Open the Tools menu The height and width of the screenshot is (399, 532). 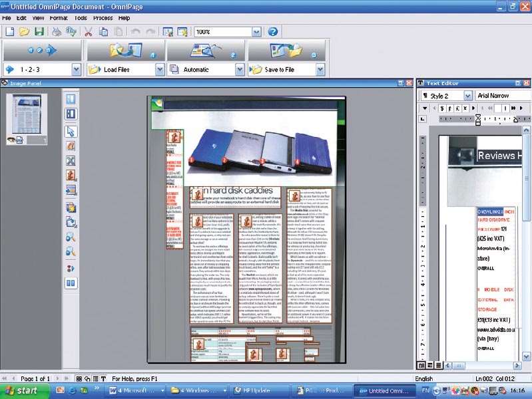[x=81, y=18]
